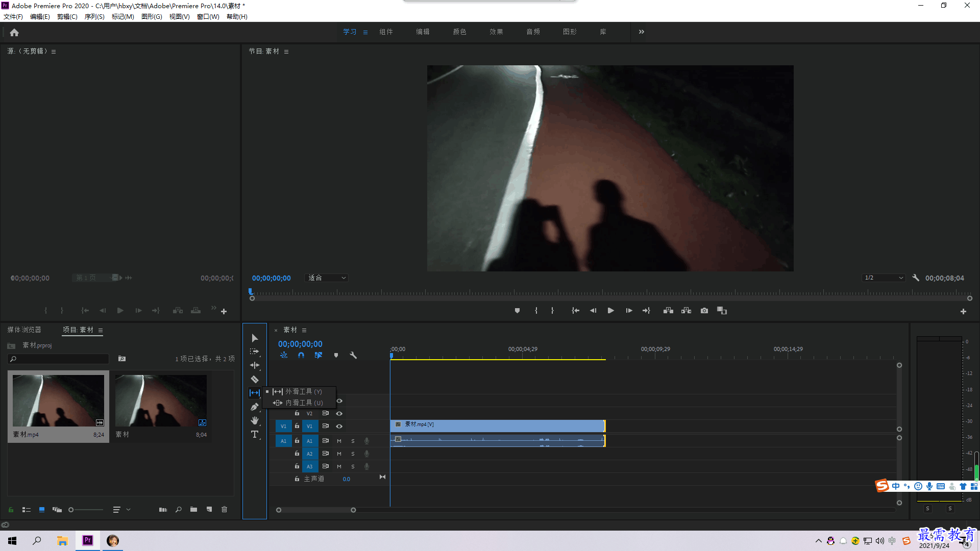Image resolution: width=980 pixels, height=551 pixels.
Task: Delete selected item with trash icon
Action: [224, 509]
